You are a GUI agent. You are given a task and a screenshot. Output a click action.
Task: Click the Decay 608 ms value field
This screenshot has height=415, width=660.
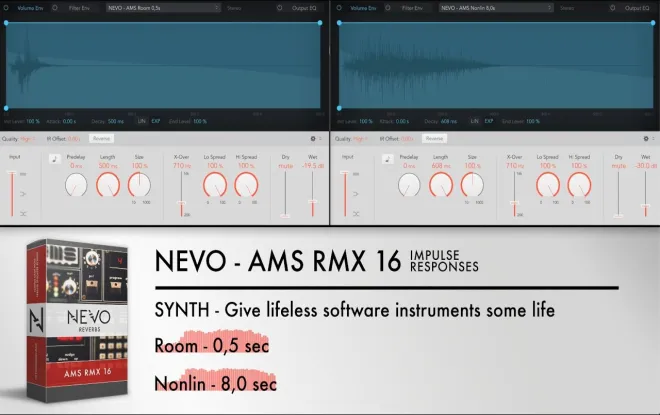pyautogui.click(x=449, y=121)
